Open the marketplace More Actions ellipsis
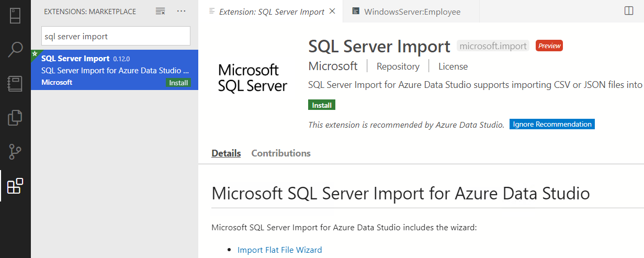This screenshot has height=258, width=644. point(181,11)
